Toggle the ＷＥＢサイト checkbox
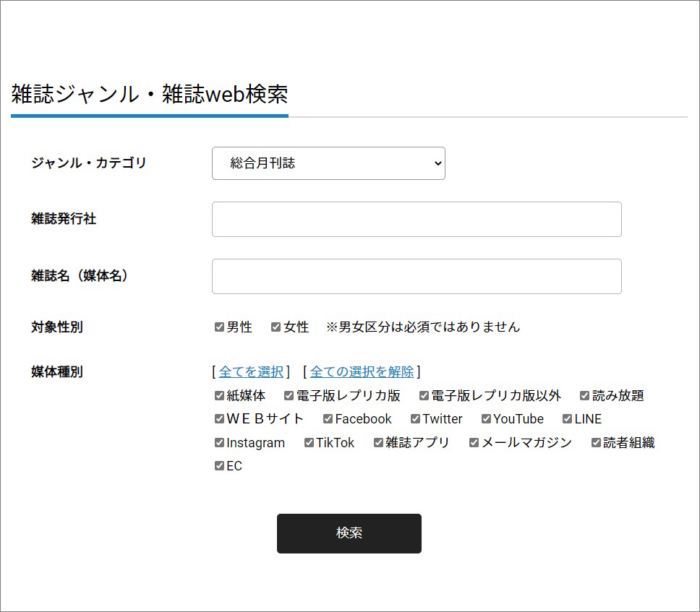700x612 pixels. (219, 419)
